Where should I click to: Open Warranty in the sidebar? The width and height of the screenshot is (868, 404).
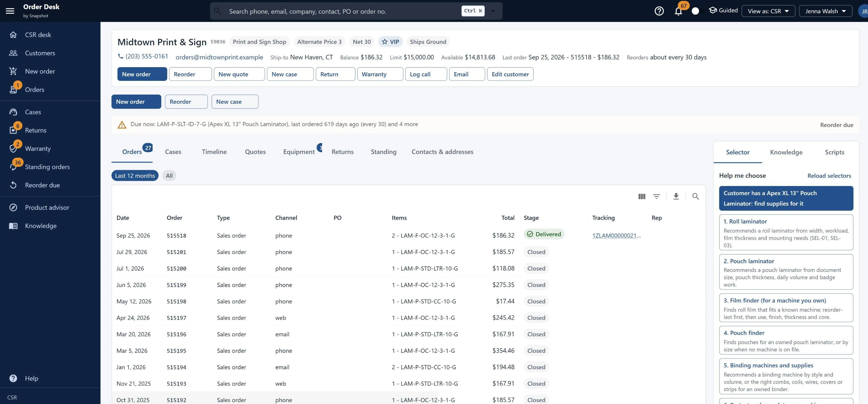(50, 148)
